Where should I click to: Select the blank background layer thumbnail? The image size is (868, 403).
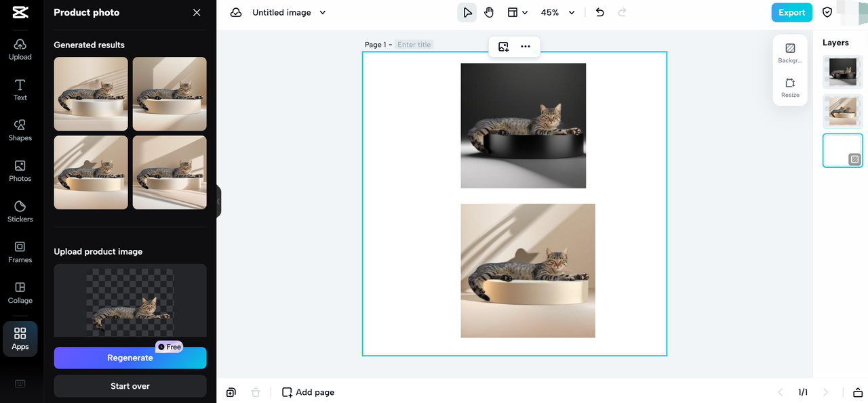[x=843, y=150]
